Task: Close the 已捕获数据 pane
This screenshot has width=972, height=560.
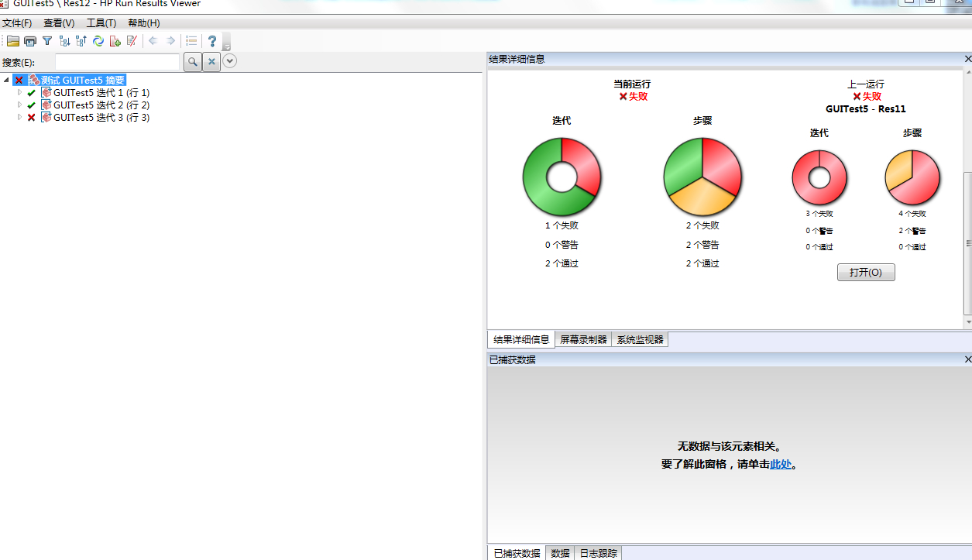Action: click(x=967, y=359)
